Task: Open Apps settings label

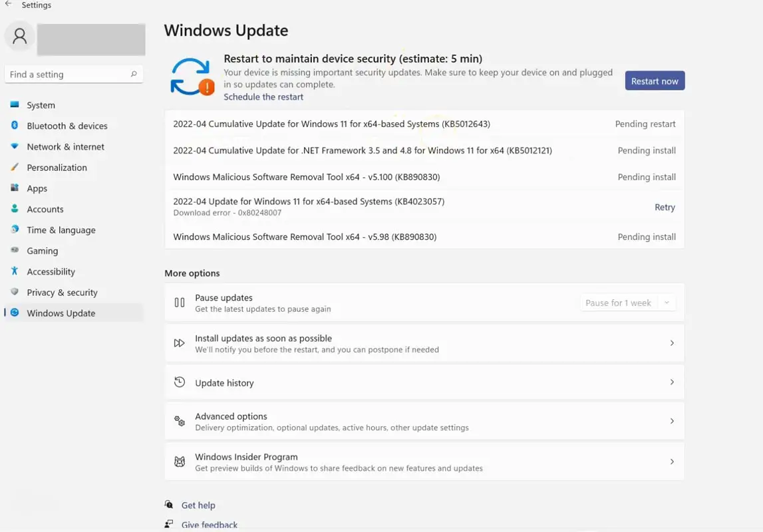Action: pyautogui.click(x=37, y=189)
